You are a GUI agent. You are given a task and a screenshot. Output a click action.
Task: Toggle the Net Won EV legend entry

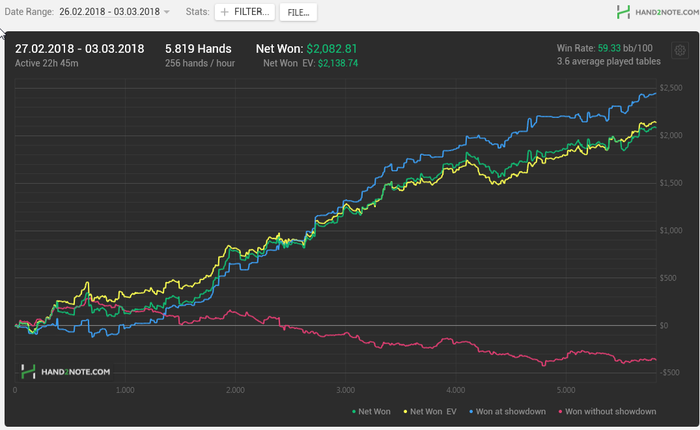pyautogui.click(x=430, y=411)
